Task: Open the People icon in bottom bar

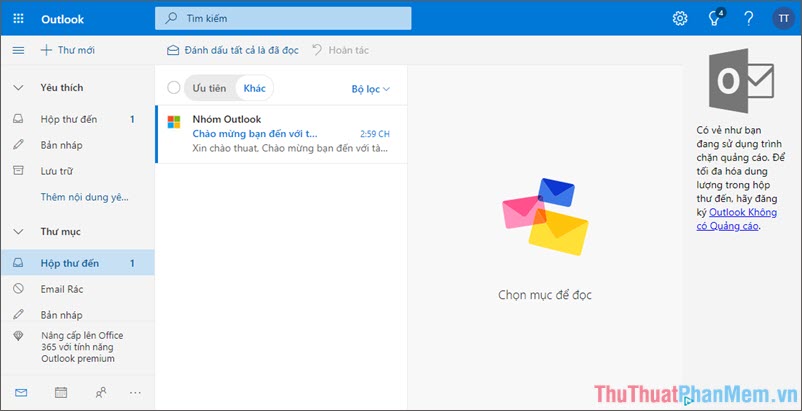Action: [x=101, y=393]
